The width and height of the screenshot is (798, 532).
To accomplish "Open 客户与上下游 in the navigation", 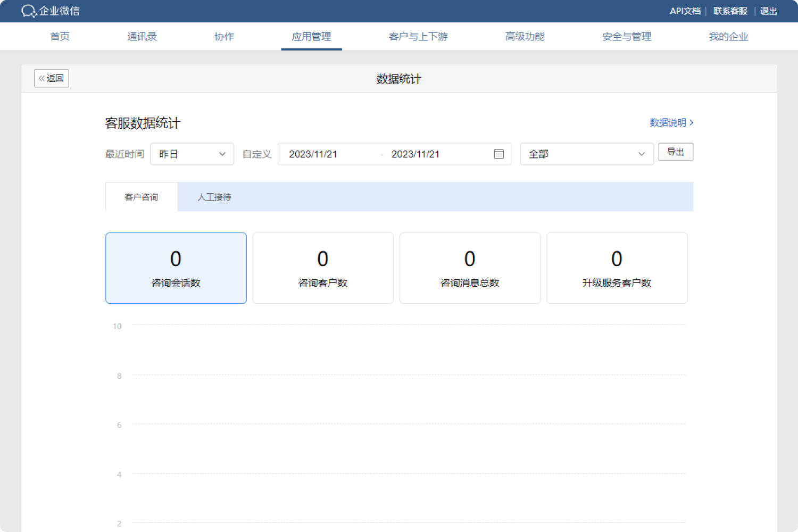I will (418, 36).
